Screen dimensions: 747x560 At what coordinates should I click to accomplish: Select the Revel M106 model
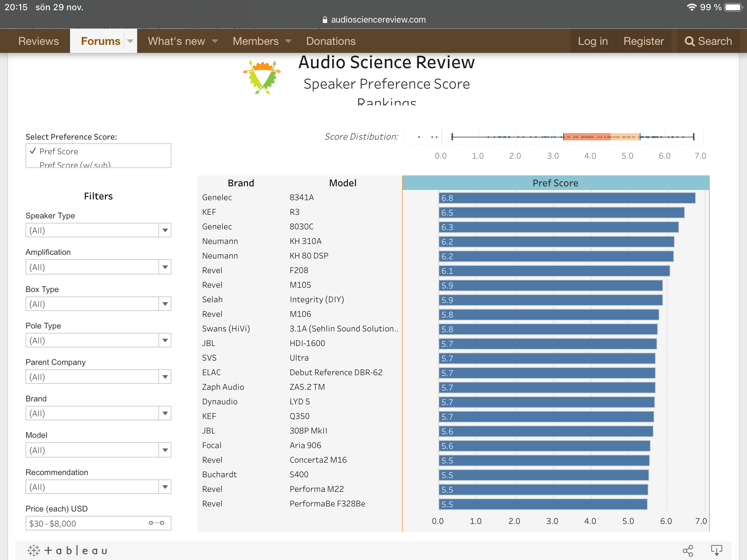[300, 314]
